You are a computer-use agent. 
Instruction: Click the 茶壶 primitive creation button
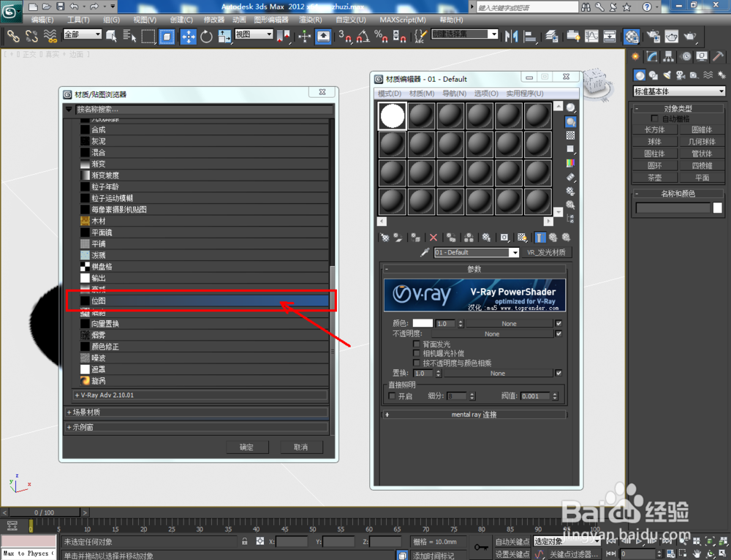(654, 177)
